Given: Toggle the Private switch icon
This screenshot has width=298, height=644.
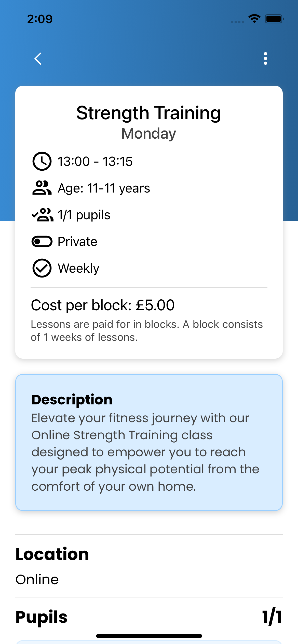Looking at the screenshot, I should coord(42,241).
